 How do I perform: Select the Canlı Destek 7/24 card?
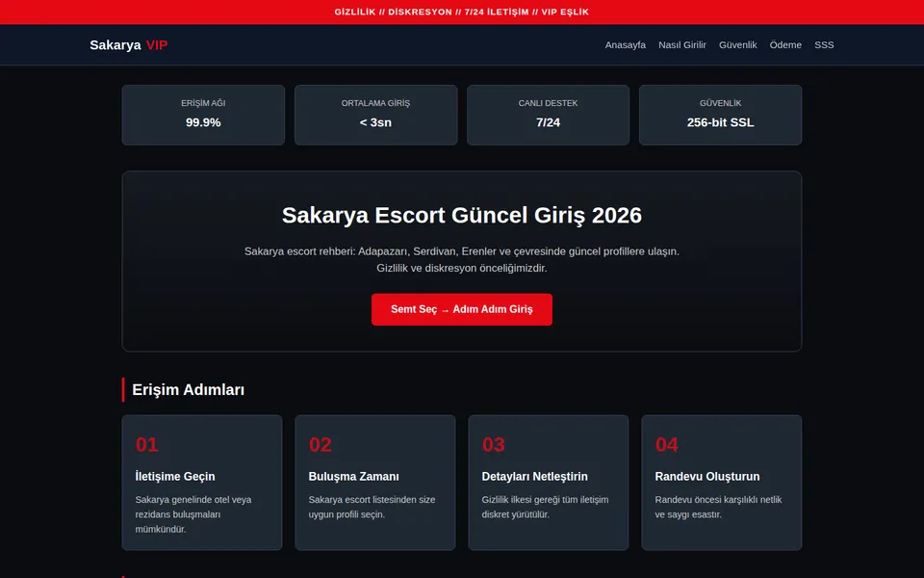coord(548,115)
